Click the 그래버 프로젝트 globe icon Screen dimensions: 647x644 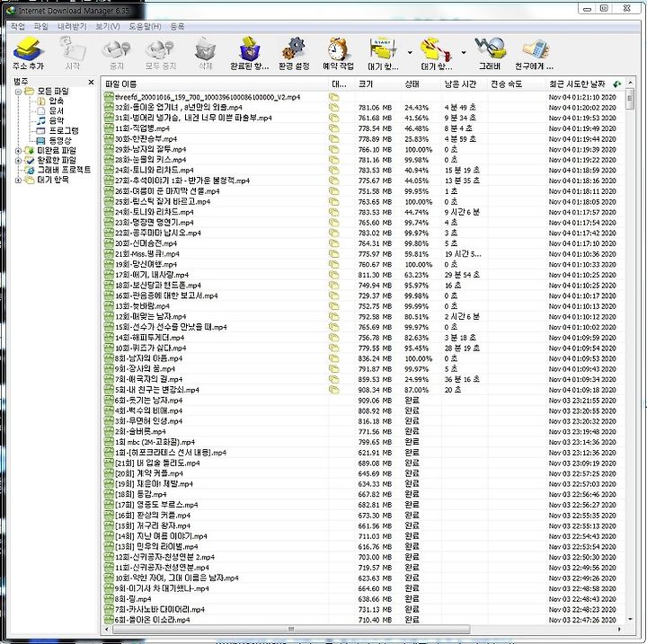pyautogui.click(x=30, y=170)
